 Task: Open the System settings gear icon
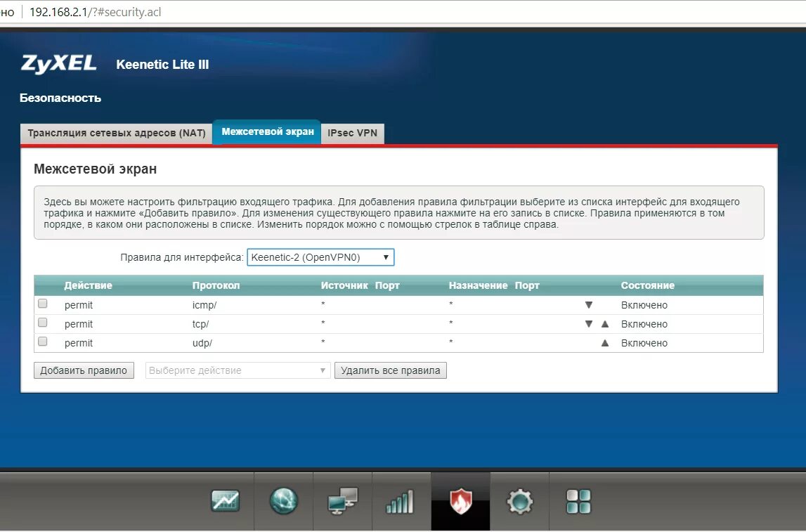click(x=520, y=501)
